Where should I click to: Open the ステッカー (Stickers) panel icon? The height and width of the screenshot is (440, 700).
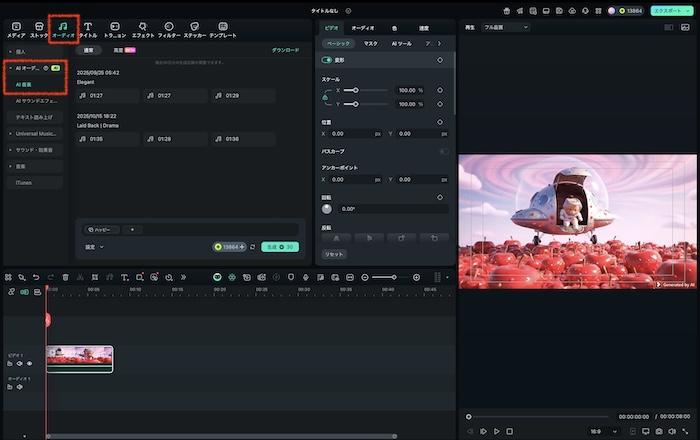tap(194, 28)
